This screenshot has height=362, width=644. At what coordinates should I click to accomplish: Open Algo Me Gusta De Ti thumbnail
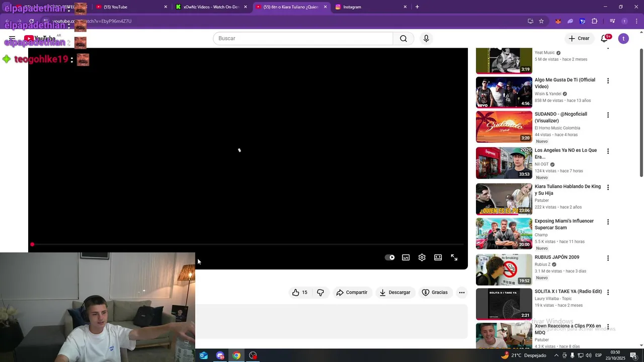coord(504,93)
